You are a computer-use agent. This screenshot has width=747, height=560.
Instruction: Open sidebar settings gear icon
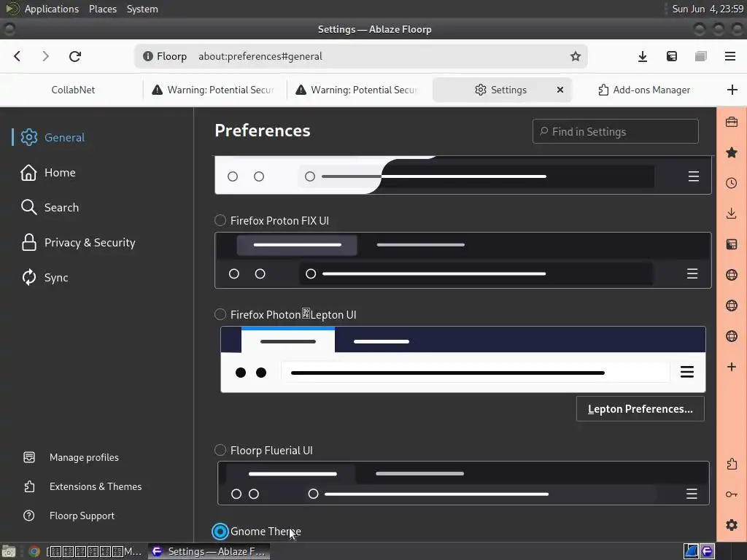click(732, 525)
